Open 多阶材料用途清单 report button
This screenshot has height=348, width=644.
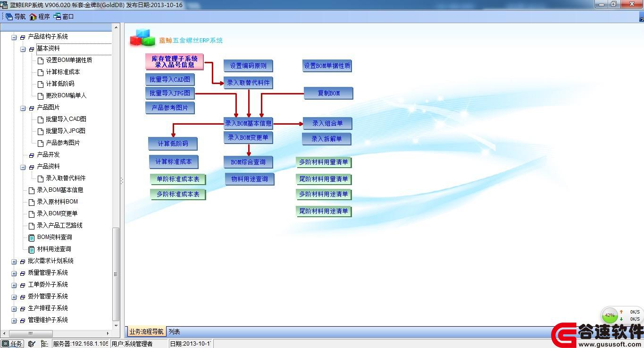point(324,194)
